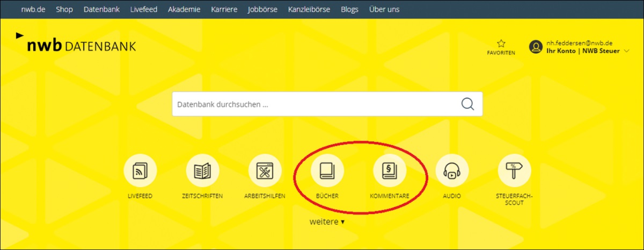Open Shop in the top navigation
644x250 pixels.
click(64, 10)
